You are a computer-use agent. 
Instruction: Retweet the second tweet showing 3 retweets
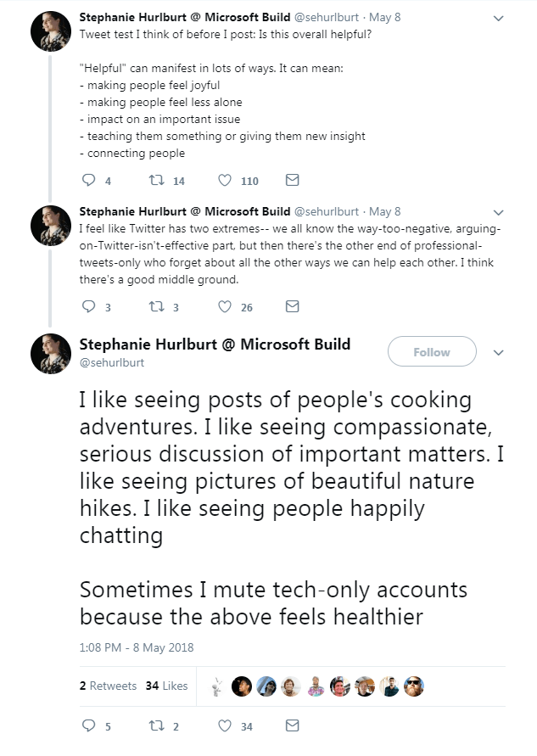click(x=155, y=307)
